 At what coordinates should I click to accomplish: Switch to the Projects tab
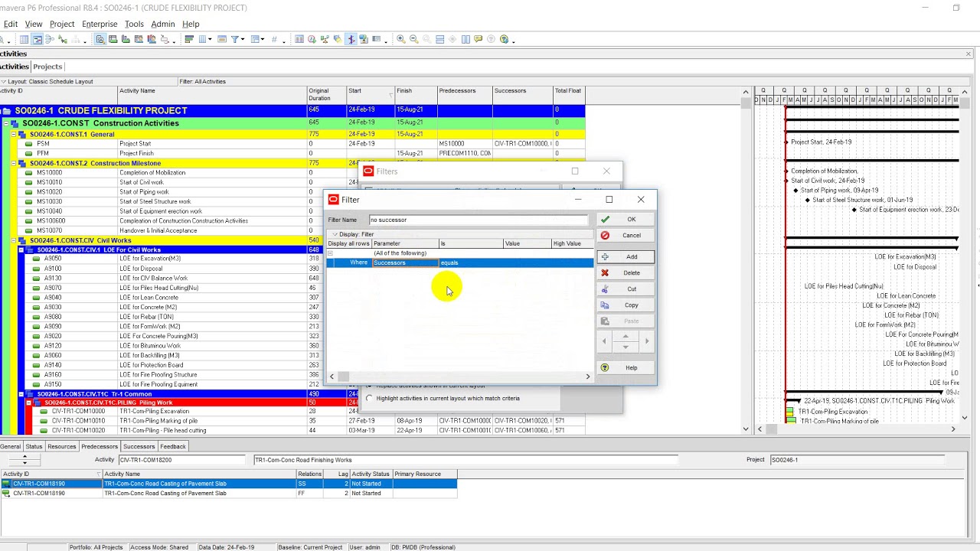coord(47,67)
